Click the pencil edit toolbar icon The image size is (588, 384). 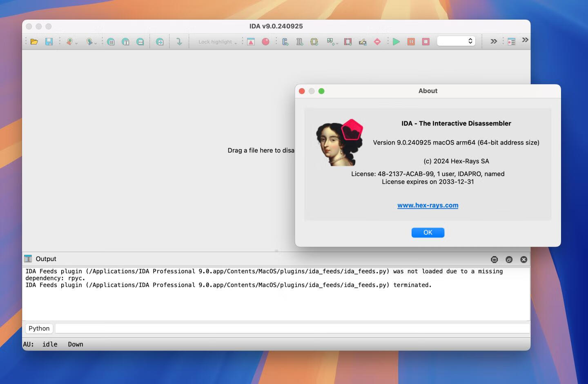coord(363,42)
